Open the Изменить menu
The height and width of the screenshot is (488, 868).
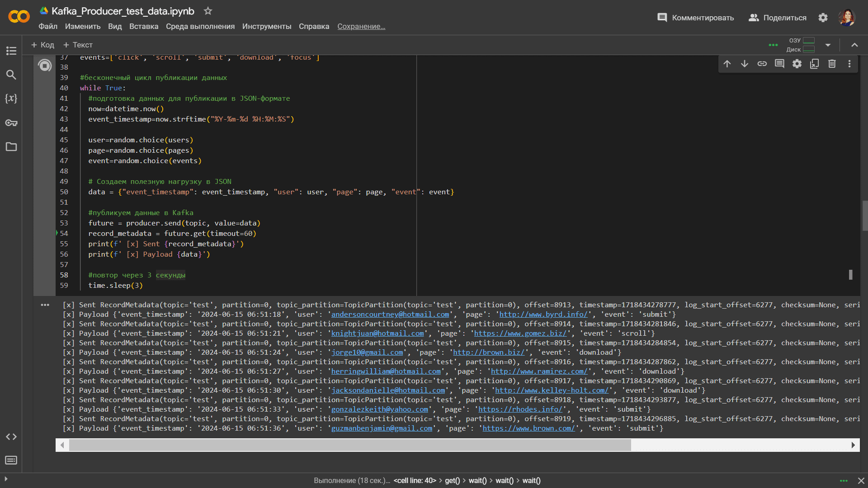point(83,26)
